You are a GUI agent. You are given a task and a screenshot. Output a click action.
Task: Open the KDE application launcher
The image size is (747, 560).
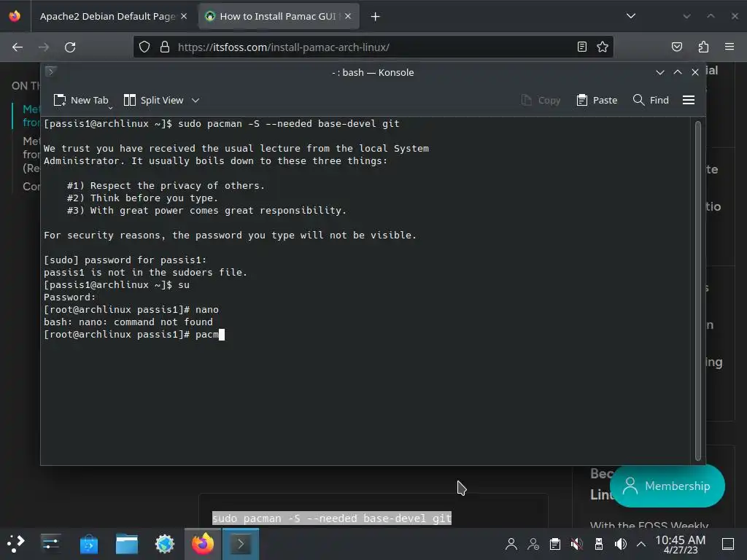pyautogui.click(x=16, y=543)
